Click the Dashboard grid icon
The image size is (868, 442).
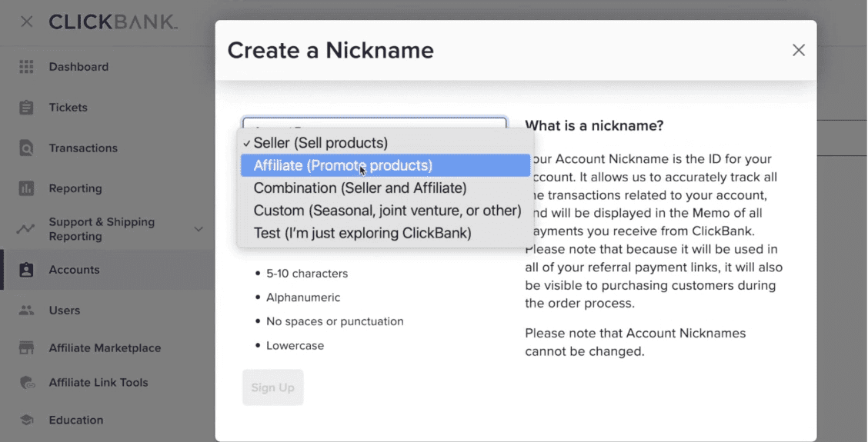26,66
